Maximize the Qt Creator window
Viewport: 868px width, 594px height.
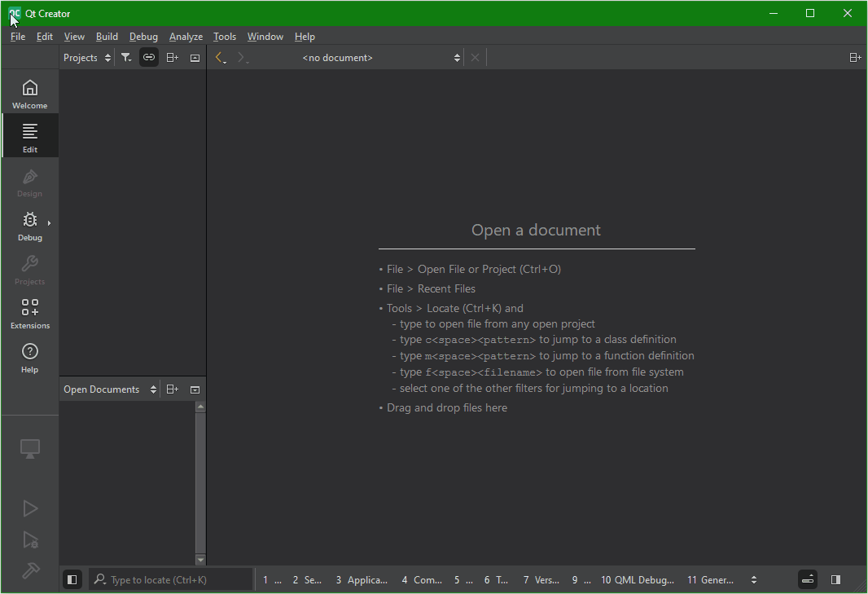click(810, 13)
